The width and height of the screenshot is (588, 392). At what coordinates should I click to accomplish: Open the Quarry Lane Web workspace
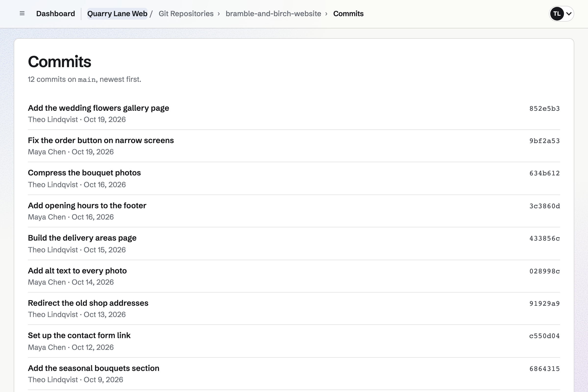[x=117, y=13]
